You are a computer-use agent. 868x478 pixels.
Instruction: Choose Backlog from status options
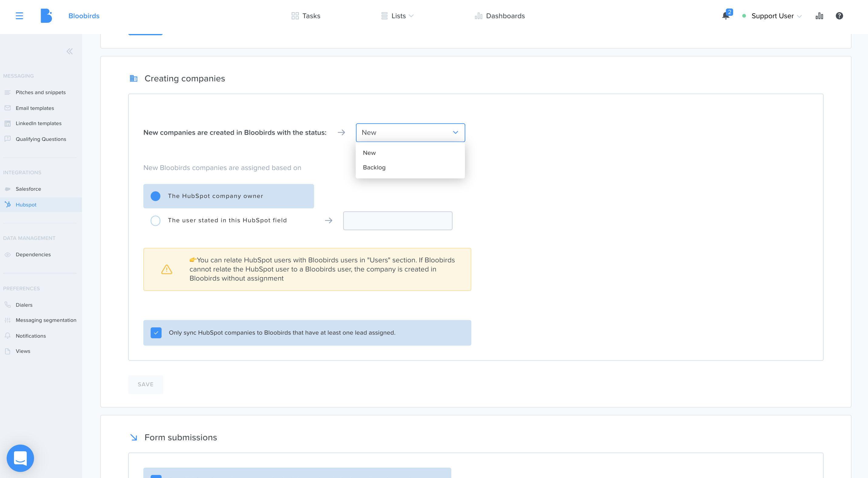[x=410, y=167]
